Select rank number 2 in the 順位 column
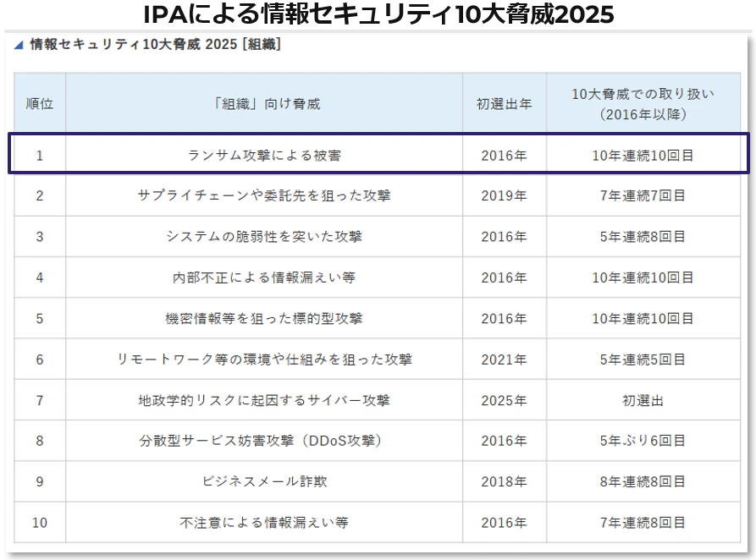The image size is (756, 560). pos(40,195)
